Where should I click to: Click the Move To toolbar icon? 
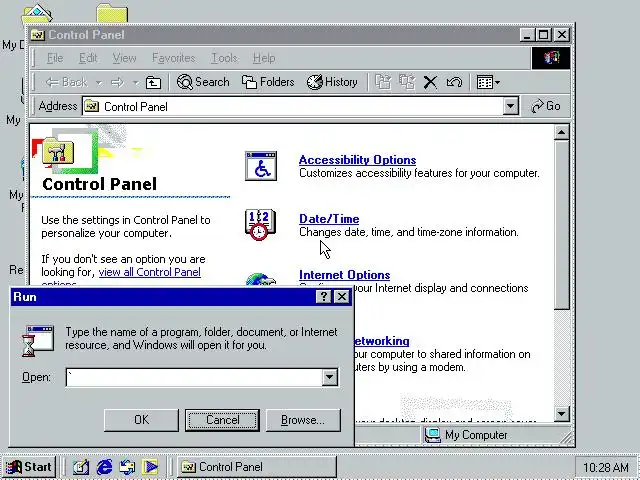tap(382, 82)
